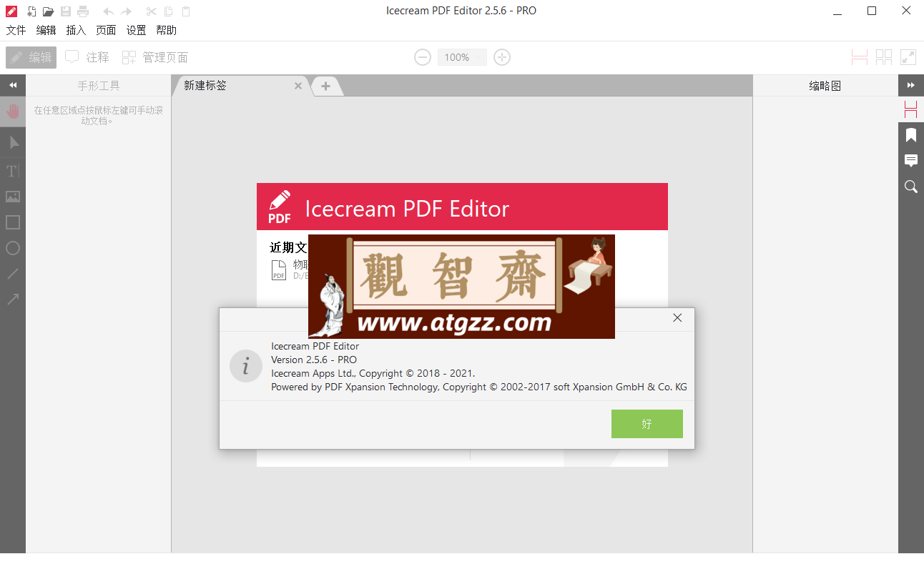Click the 手形工具 panel title
The width and height of the screenshot is (924, 574).
click(99, 86)
